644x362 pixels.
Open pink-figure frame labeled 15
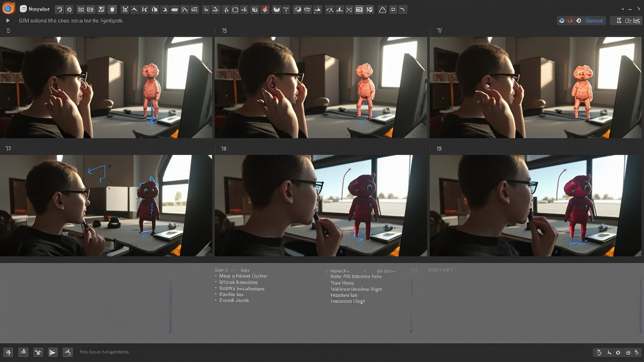[321, 87]
